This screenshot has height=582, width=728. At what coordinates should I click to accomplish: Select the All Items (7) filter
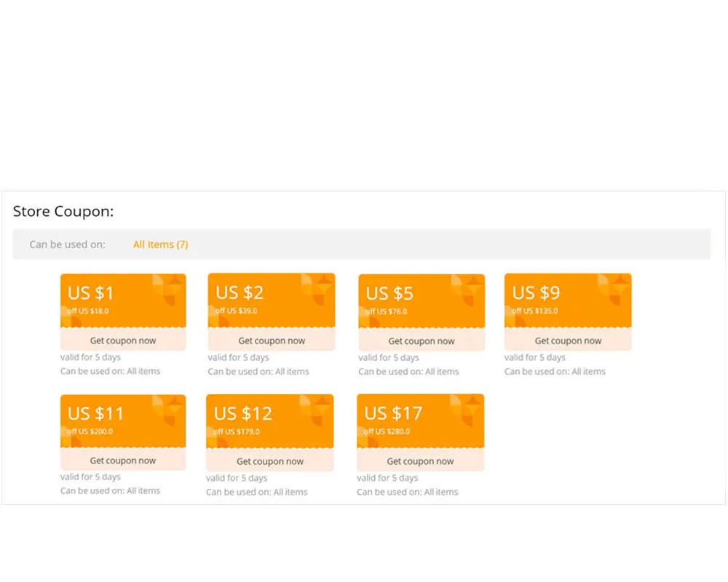161,244
